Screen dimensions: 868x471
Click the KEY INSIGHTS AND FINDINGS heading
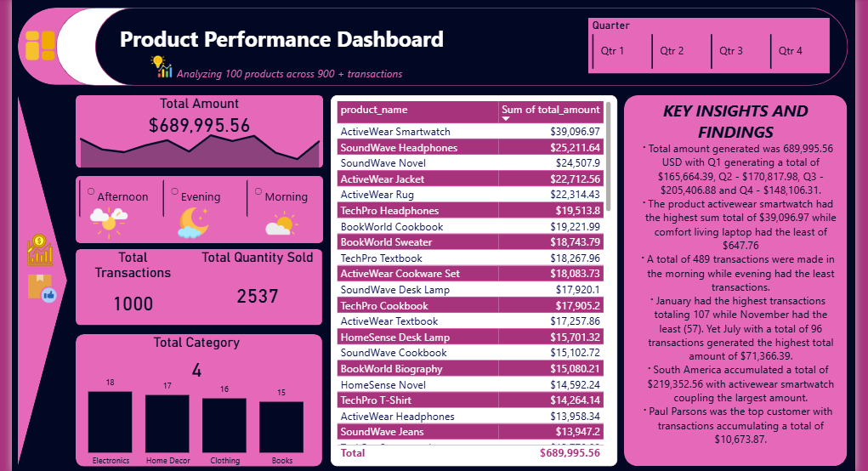click(x=735, y=122)
